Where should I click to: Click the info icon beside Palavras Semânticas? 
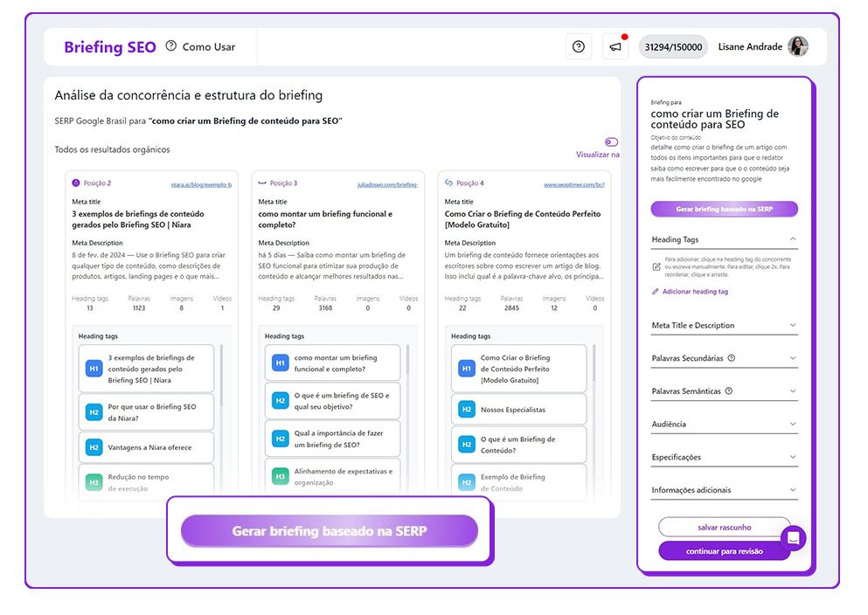coord(729,391)
